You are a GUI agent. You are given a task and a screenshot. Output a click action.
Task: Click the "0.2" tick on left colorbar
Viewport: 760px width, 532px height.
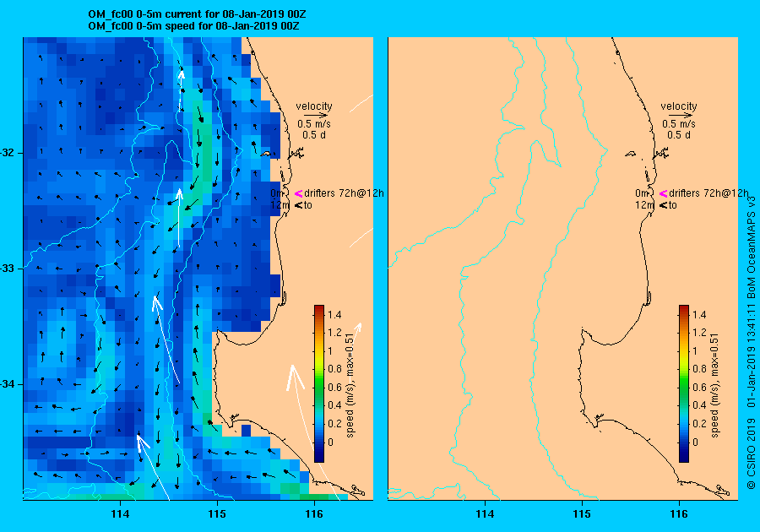(334, 423)
